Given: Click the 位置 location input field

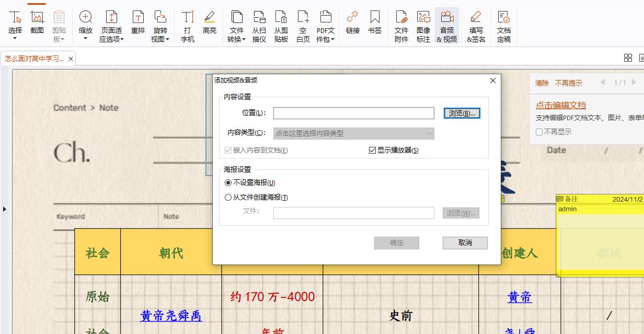Looking at the screenshot, I should pyautogui.click(x=353, y=113).
